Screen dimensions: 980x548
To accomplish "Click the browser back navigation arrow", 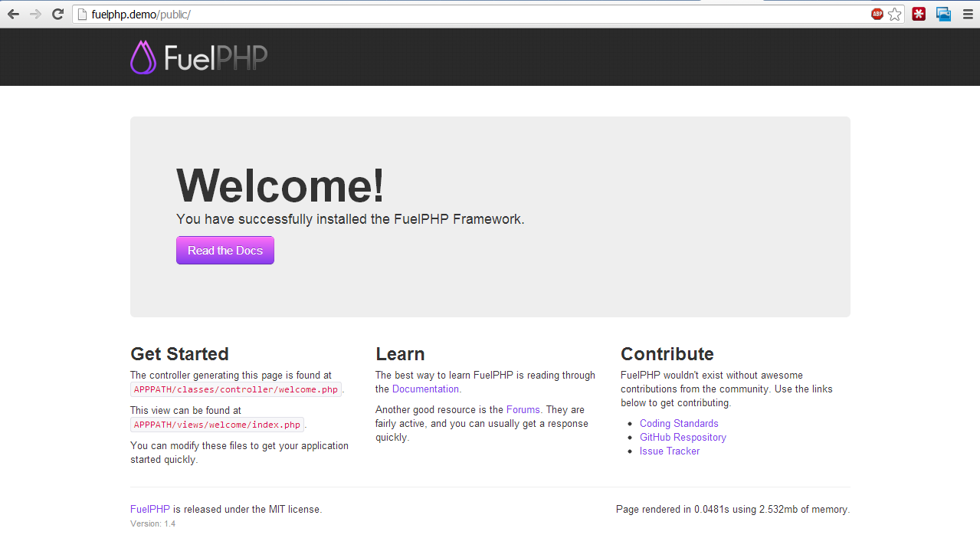I will pyautogui.click(x=12, y=13).
